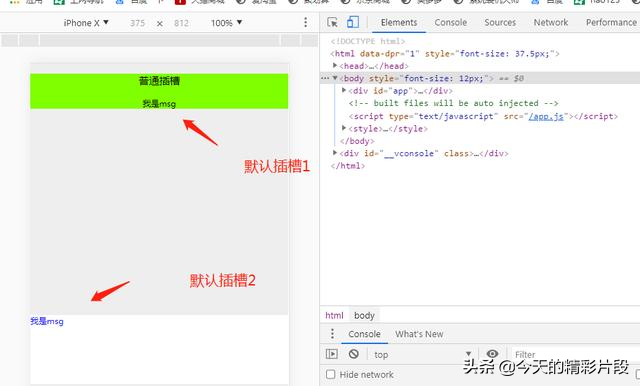Switch to the Network tab
640x386 pixels.
tap(551, 22)
